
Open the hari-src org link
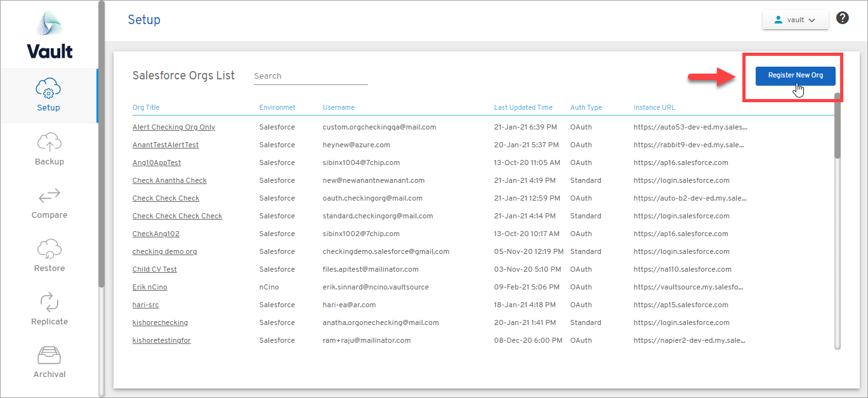[x=145, y=305]
